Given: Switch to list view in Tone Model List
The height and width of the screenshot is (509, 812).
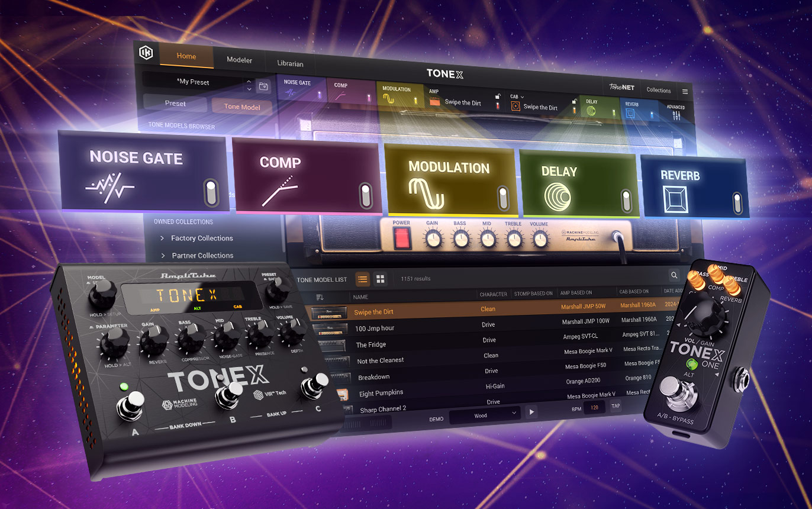Looking at the screenshot, I should 363,279.
